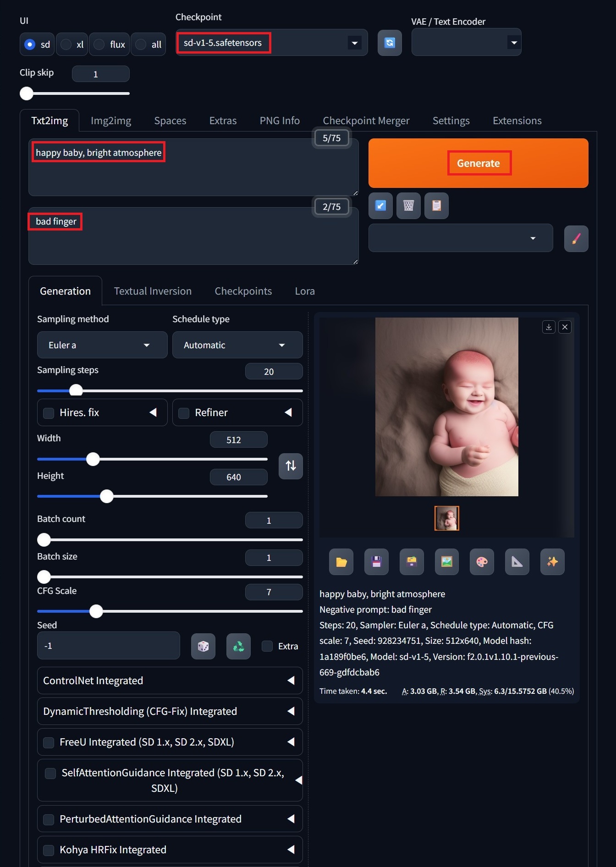Image resolution: width=616 pixels, height=867 pixels.
Task: Switch to the Checkpoints sub-tab
Action: coord(243,291)
